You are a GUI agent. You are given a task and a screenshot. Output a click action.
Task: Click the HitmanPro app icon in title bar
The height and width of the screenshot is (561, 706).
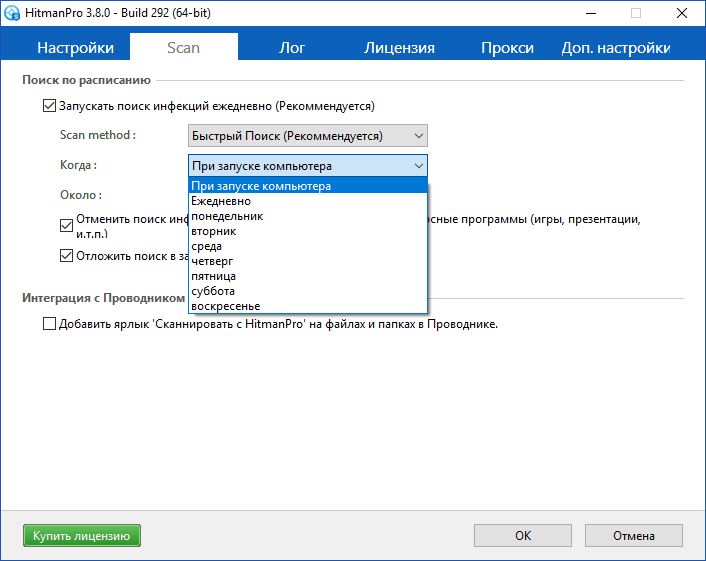(12, 13)
